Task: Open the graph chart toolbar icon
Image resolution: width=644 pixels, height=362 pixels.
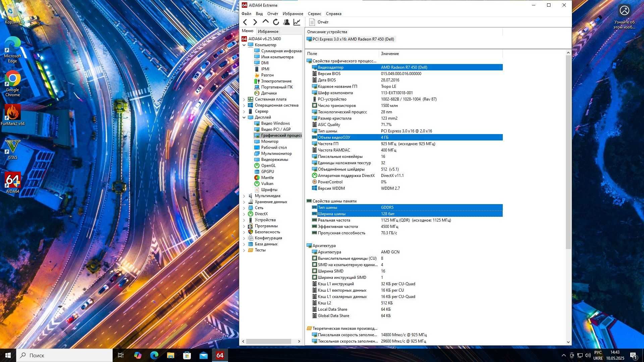Action: (297, 22)
